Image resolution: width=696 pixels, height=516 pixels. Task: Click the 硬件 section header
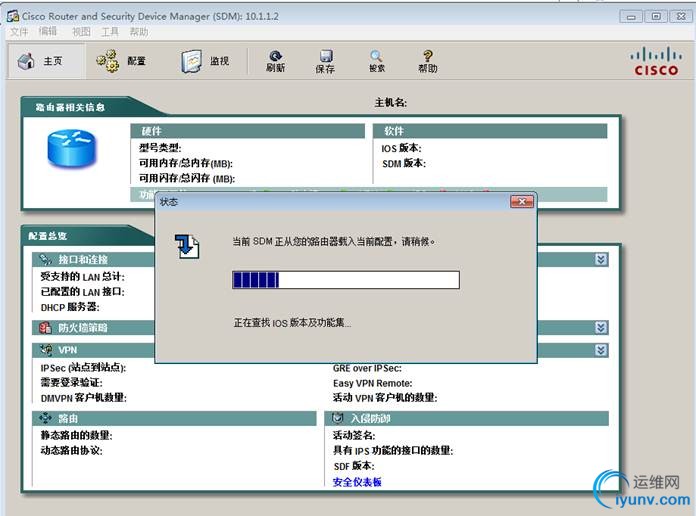[247, 131]
